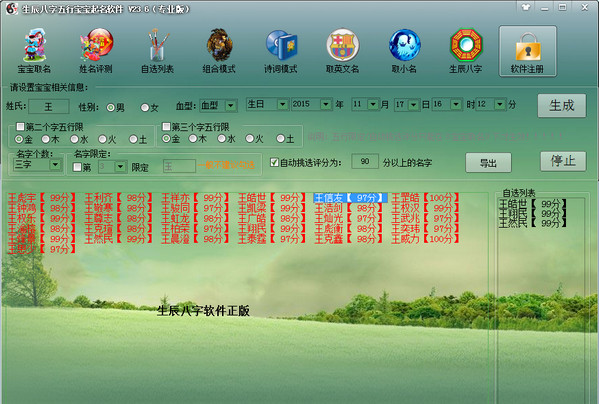The image size is (599, 404).
Task: Select name 王权乐【99分】
Action: (x=41, y=218)
